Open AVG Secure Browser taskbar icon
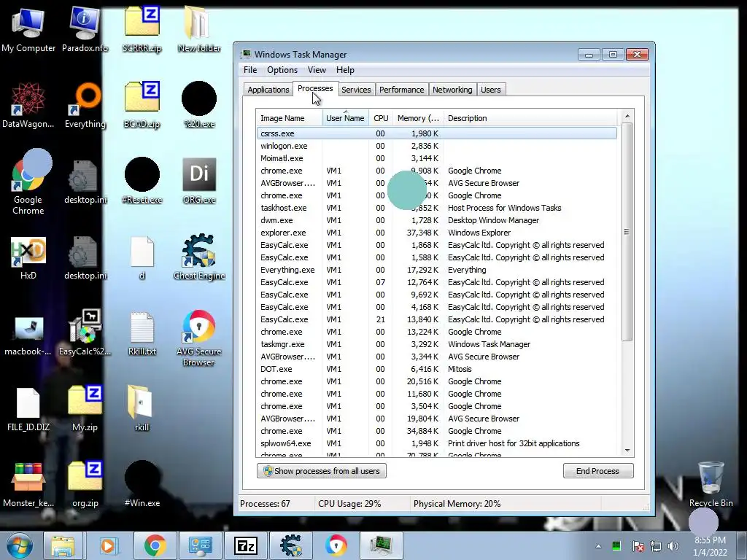The width and height of the screenshot is (747, 560). (x=336, y=545)
